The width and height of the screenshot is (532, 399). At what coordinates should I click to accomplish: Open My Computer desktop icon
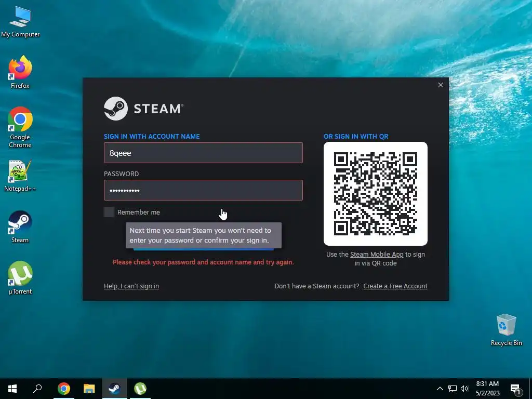click(20, 21)
